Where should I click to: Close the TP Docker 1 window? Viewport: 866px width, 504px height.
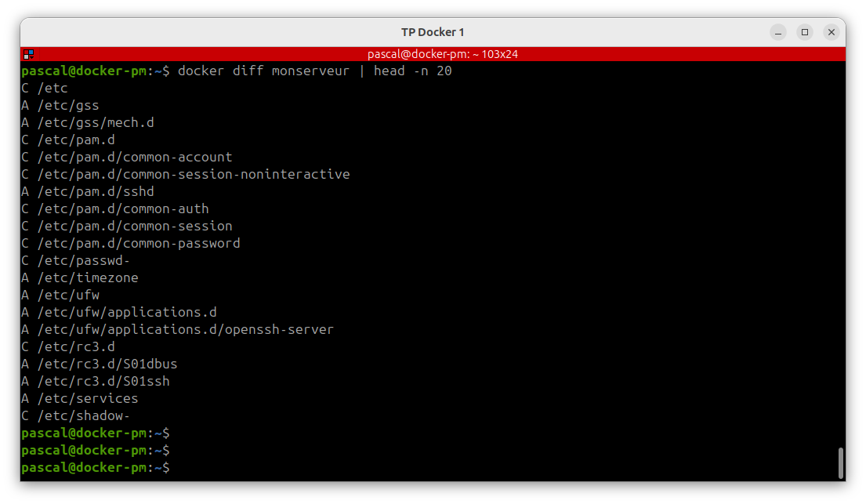[x=832, y=32]
